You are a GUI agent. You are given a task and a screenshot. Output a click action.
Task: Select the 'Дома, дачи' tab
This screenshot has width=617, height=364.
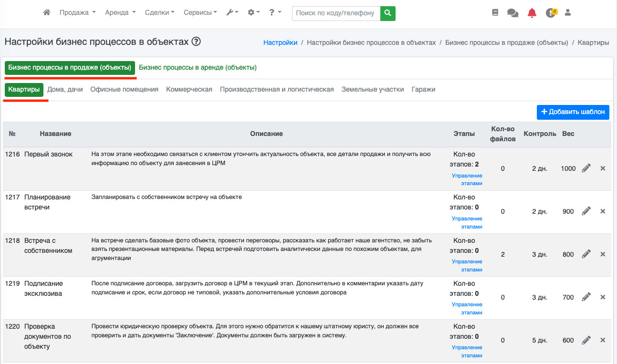pos(65,89)
